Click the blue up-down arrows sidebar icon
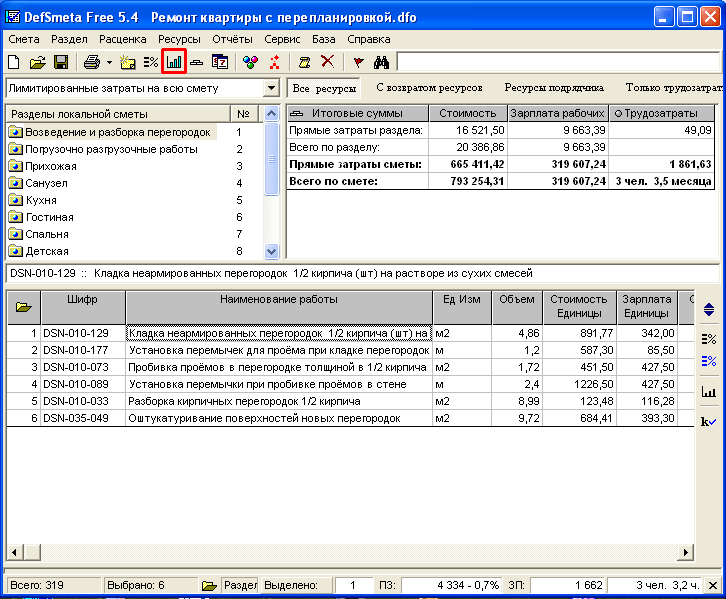The image size is (726, 599). (709, 310)
